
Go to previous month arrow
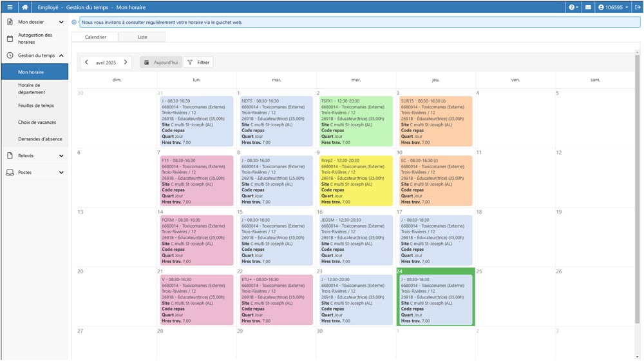pos(86,62)
